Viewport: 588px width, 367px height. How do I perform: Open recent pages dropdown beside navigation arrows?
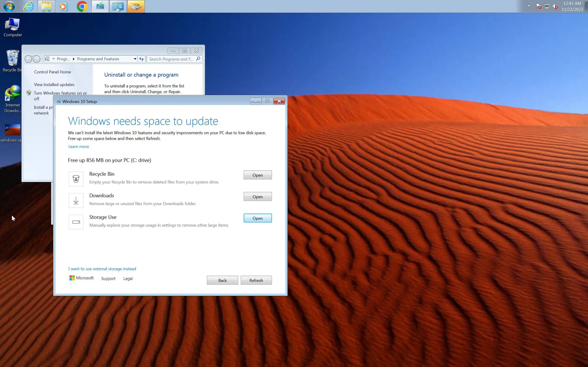[x=42, y=59]
